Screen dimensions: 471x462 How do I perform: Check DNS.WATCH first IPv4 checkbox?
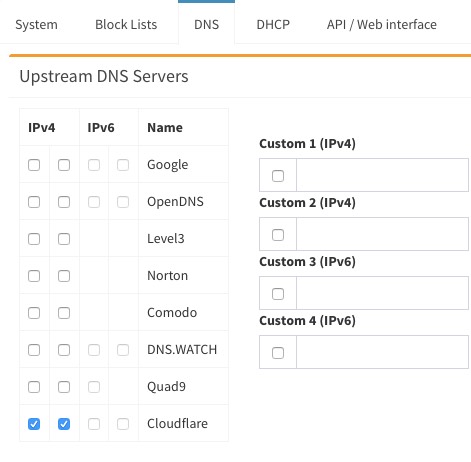[x=34, y=350]
